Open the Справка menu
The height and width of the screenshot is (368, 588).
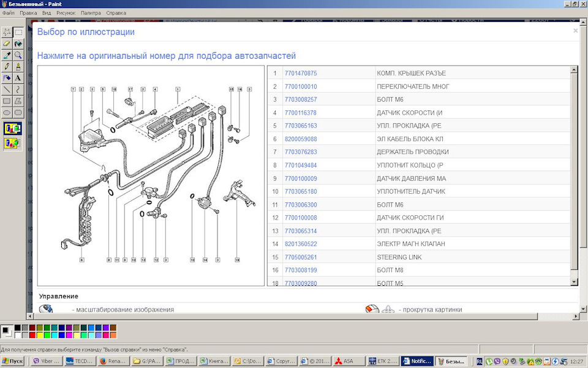coord(116,13)
